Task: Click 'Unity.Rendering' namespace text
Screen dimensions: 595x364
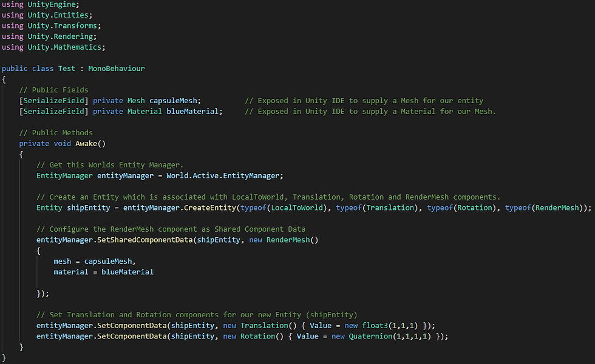Action: pos(60,36)
